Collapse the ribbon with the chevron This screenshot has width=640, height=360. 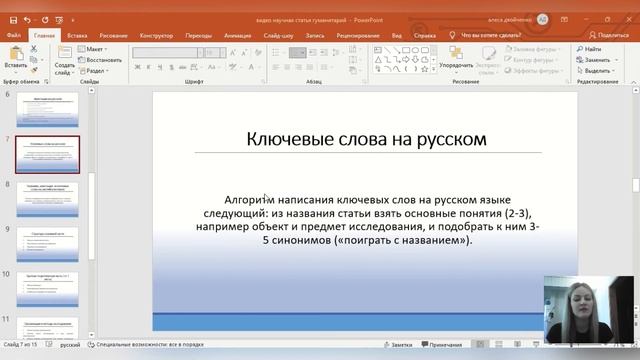633,82
